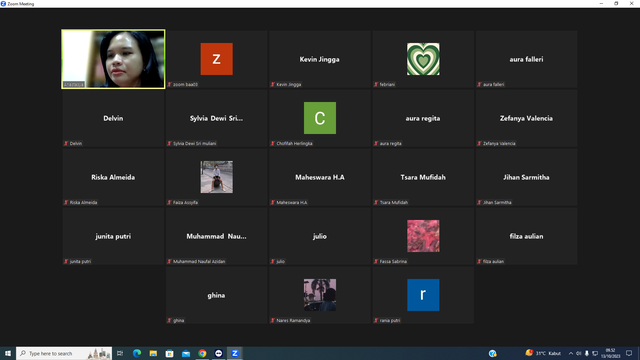Click muted mic icon by febriani label
The height and width of the screenshot is (360, 640).
376,84
